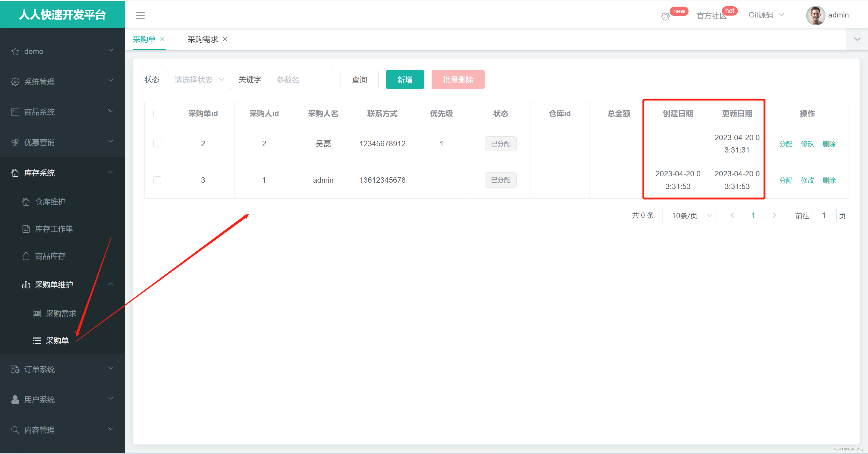Go to next page arrow in pagination
This screenshot has height=454, width=868.
(x=774, y=215)
